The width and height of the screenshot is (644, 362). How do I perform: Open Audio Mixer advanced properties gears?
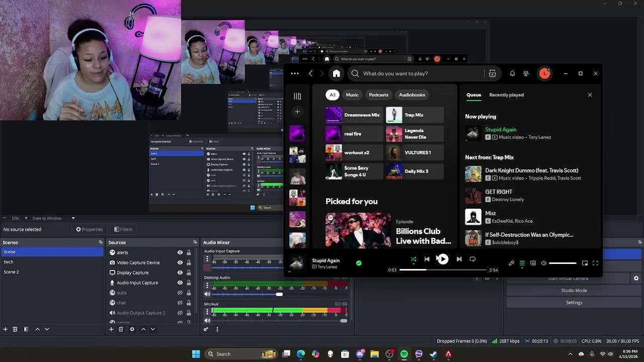[206, 329]
